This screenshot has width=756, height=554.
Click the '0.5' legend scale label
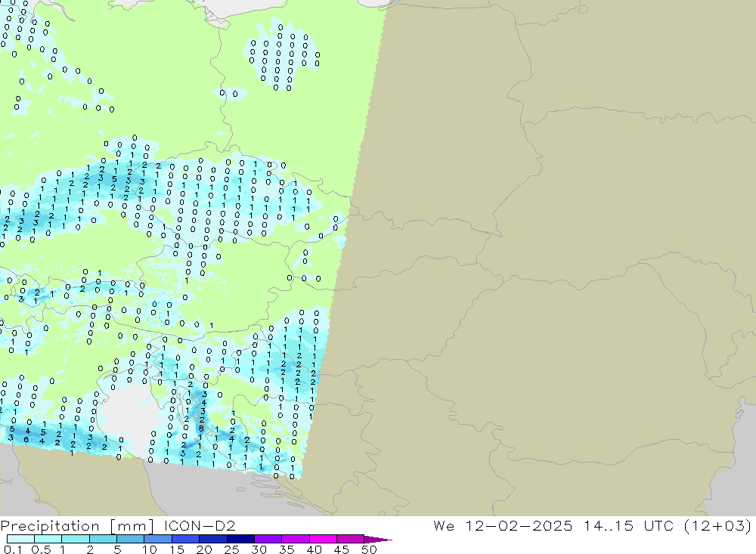pos(41,549)
